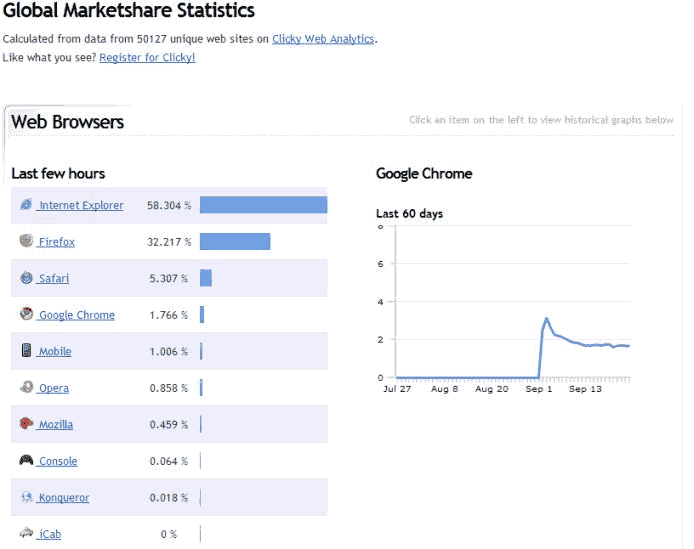Click the Jul 27 axis label
694x549 pixels.
coord(397,389)
